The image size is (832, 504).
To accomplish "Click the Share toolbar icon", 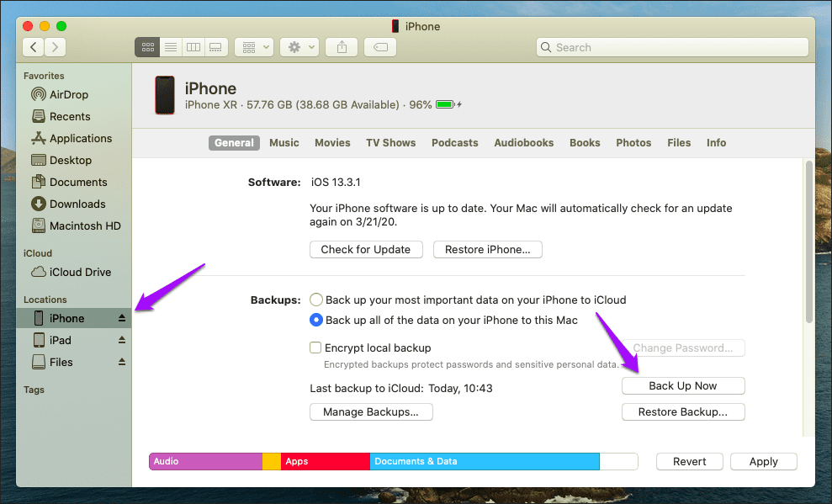I will click(x=342, y=47).
